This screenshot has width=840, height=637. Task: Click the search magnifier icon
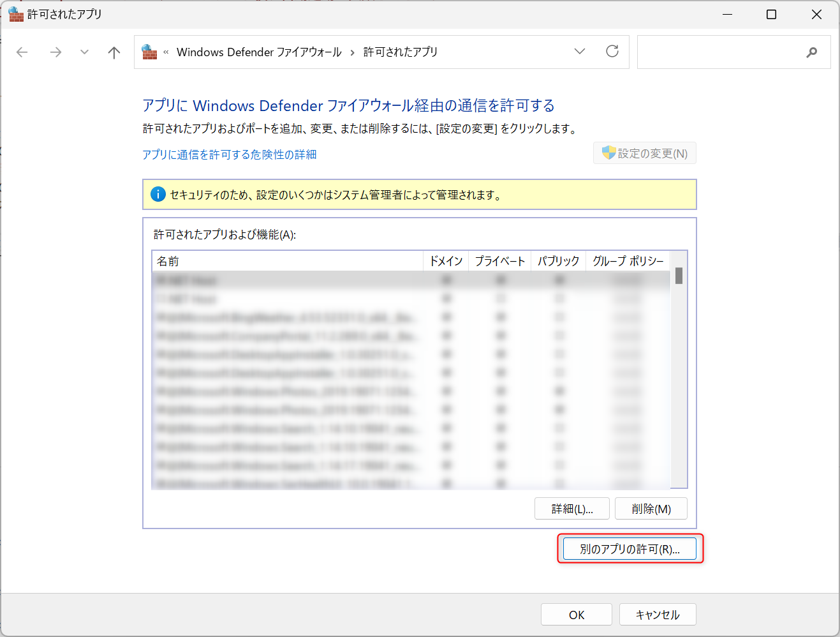pyautogui.click(x=811, y=52)
